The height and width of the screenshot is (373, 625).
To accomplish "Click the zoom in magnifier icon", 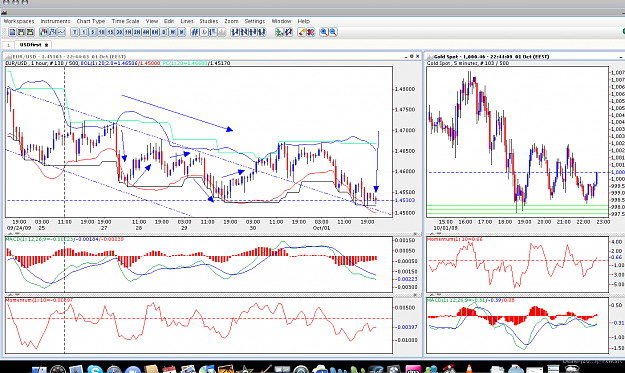I will [324, 32].
